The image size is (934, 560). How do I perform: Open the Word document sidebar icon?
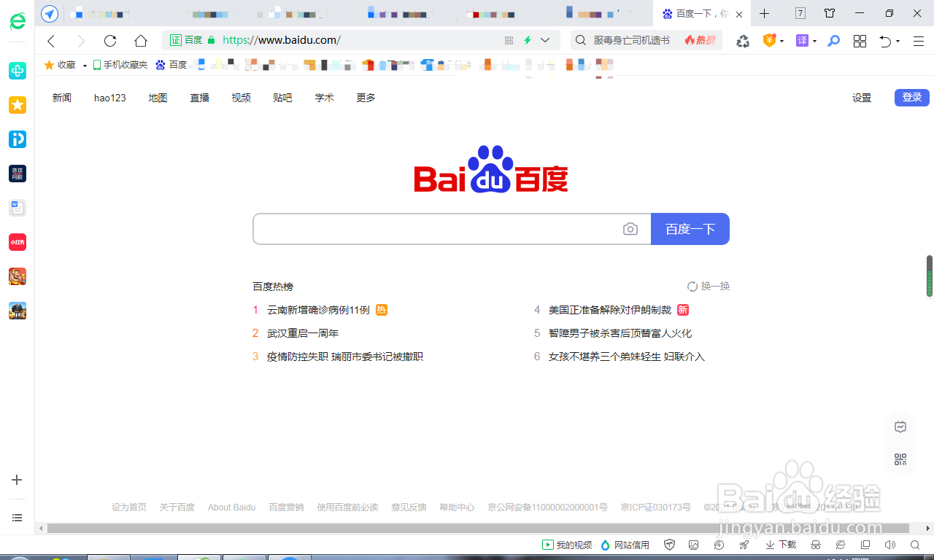(x=18, y=208)
